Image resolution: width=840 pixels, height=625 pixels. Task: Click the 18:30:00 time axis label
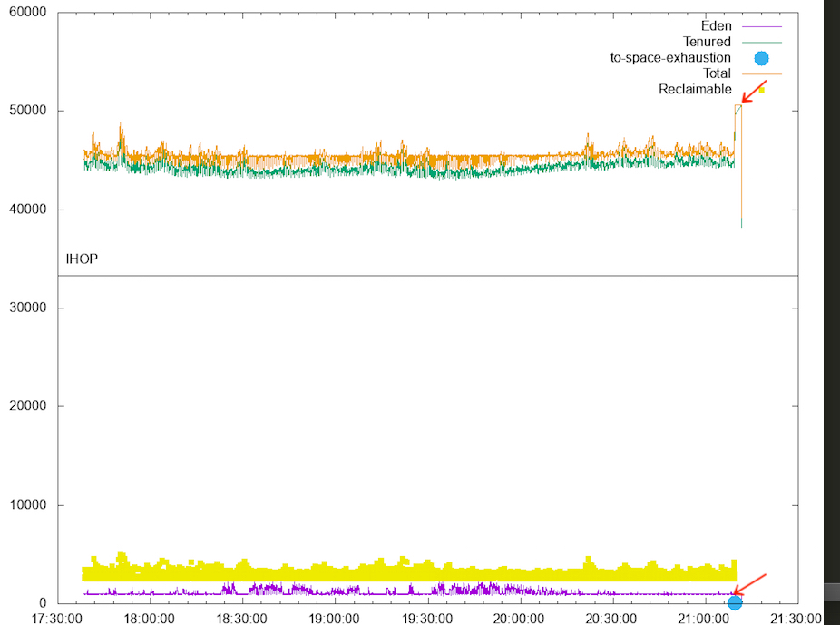(241, 619)
